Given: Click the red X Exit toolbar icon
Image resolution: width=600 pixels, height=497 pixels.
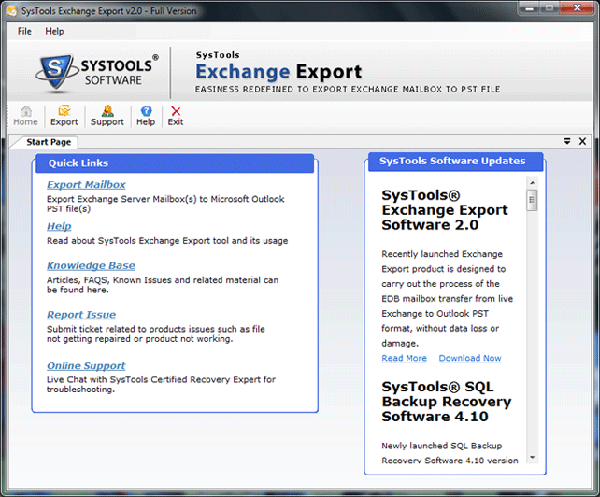Looking at the screenshot, I should click(176, 116).
